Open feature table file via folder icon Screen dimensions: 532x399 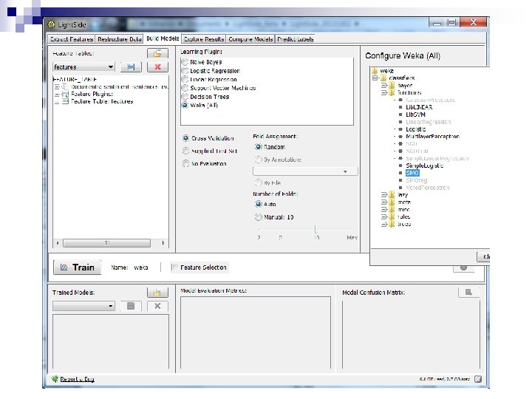(x=157, y=53)
